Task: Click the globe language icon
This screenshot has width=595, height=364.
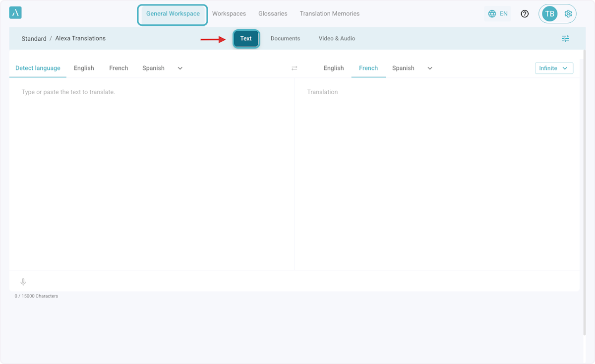Action: tap(492, 14)
